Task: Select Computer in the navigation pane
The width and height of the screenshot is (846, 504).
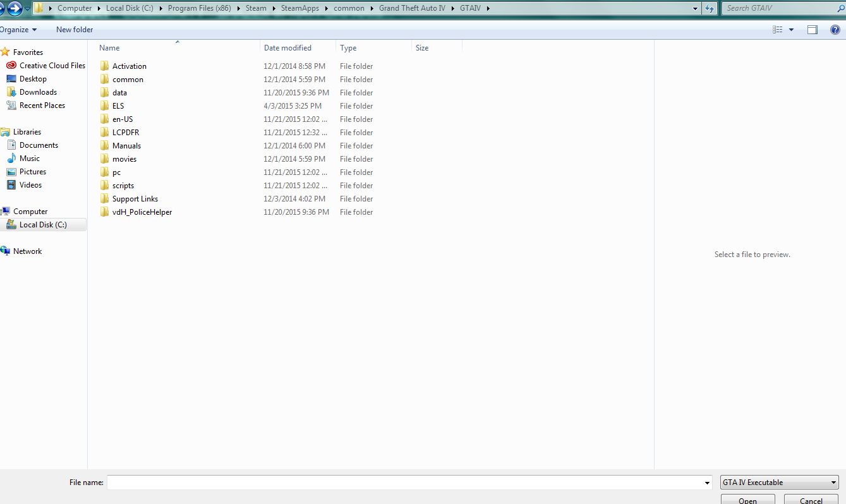Action: coord(30,212)
